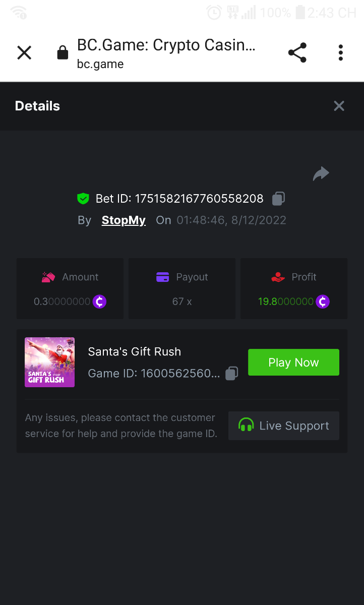Copy the Bet ID to clipboard
Image resolution: width=364 pixels, height=605 pixels.
(x=278, y=199)
